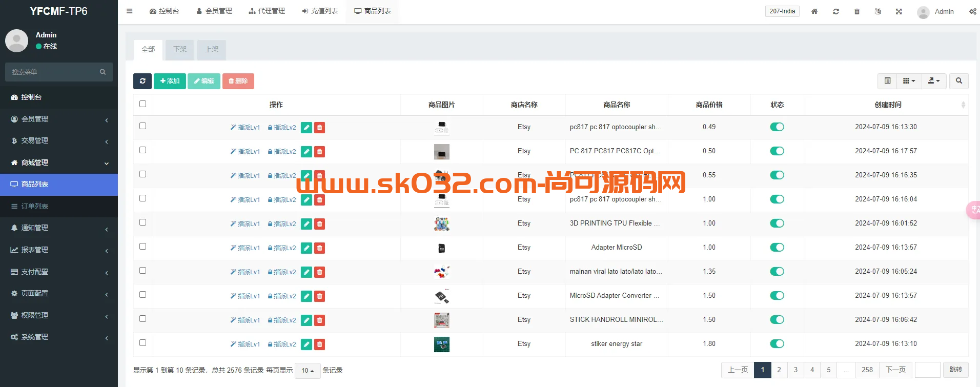Expand 系统管理 in the sidebar
Viewport: 980px width, 387px height.
click(x=59, y=337)
